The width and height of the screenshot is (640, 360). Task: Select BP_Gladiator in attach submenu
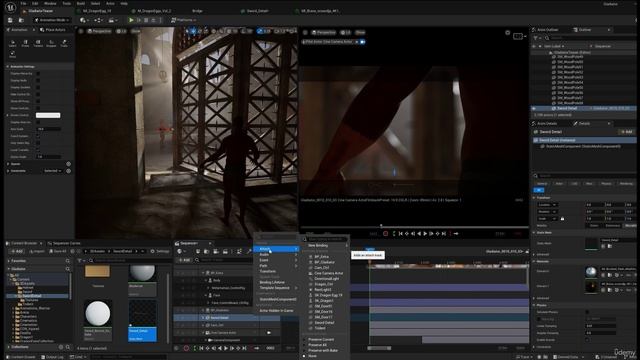[x=324, y=262]
